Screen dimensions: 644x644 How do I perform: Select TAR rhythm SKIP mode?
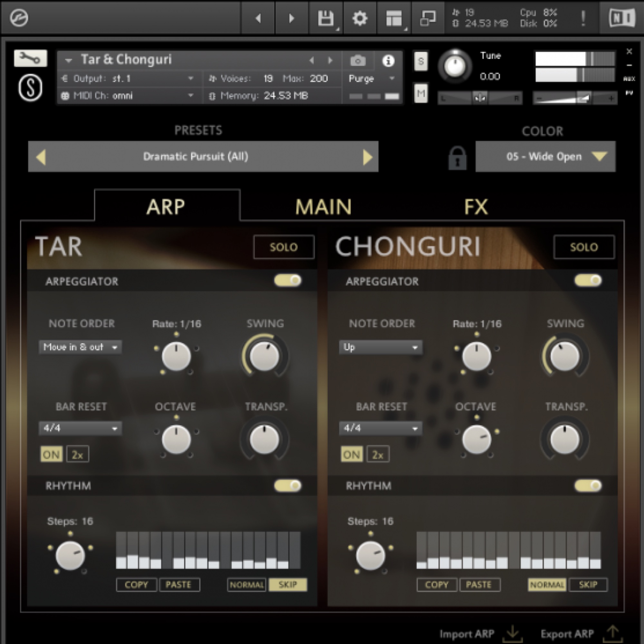[288, 585]
